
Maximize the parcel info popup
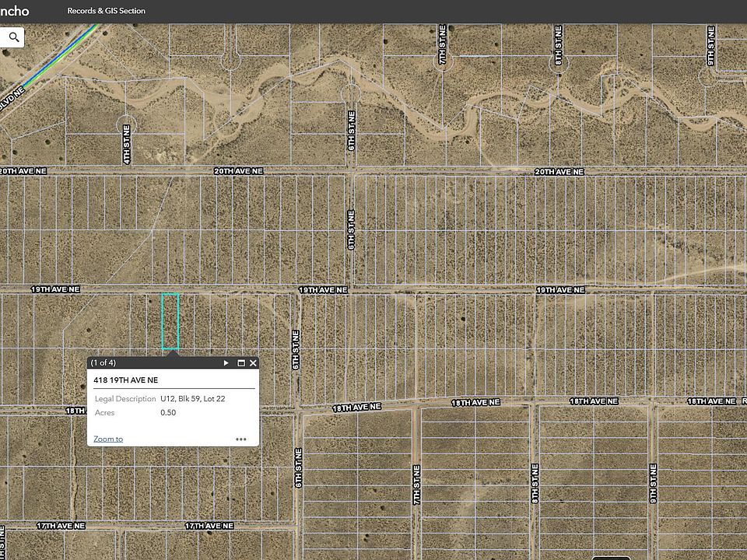point(241,362)
